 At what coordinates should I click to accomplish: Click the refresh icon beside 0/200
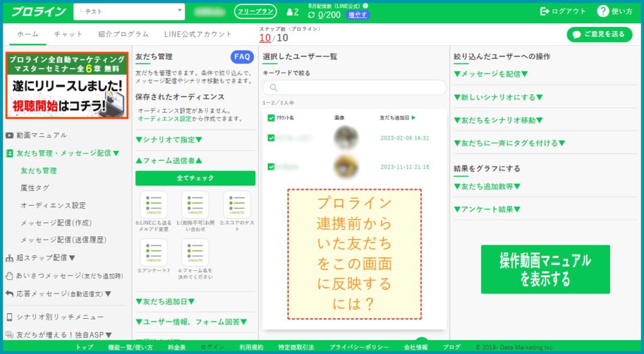coord(311,15)
